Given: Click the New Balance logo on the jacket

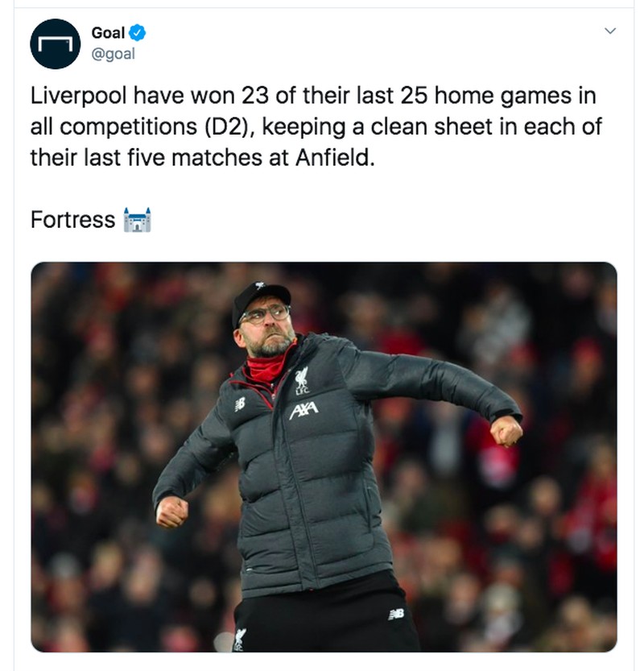Looking at the screenshot, I should (x=239, y=404).
